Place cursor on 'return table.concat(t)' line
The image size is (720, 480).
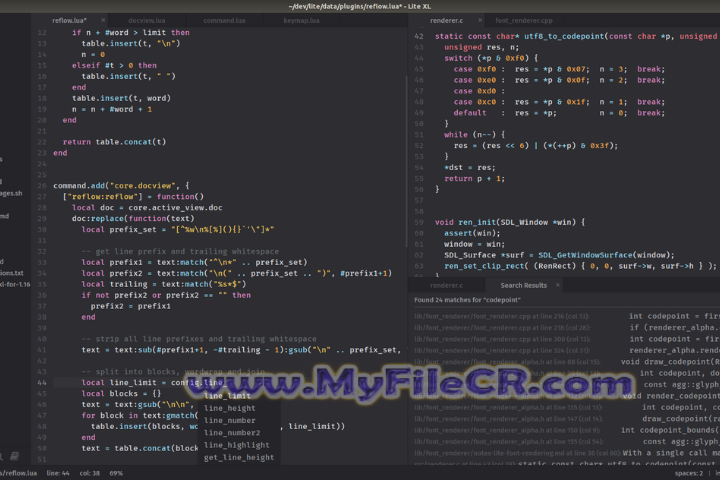[120, 142]
